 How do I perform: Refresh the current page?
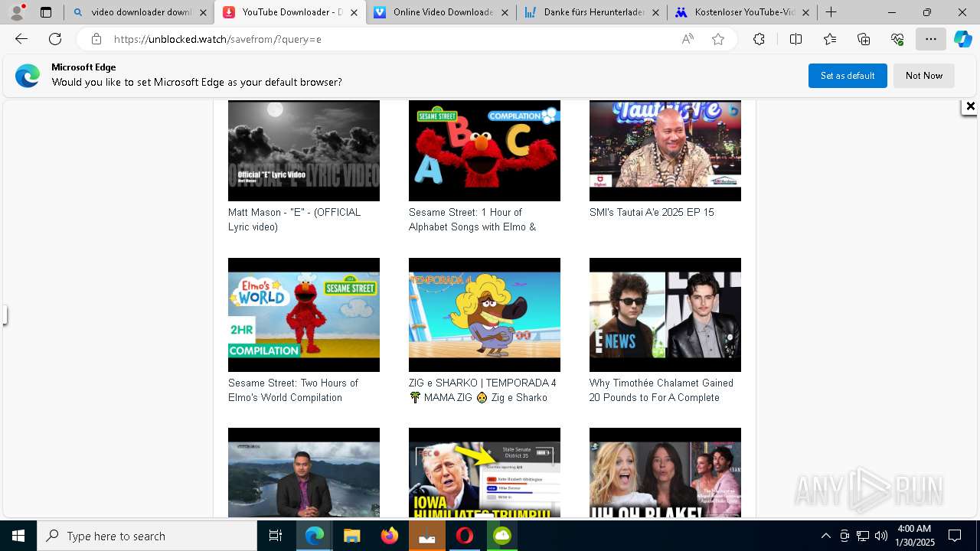pyautogui.click(x=55, y=39)
